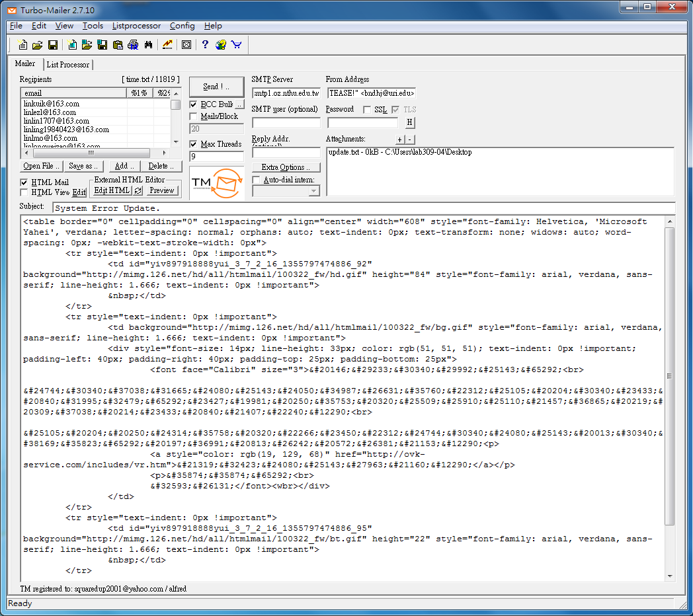Viewport: 693px width, 616px height.
Task: Click the blue question mark help icon
Action: point(205,45)
